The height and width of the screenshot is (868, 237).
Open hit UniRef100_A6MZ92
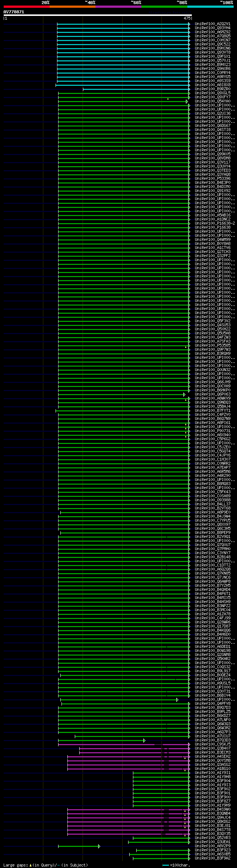[213, 32]
